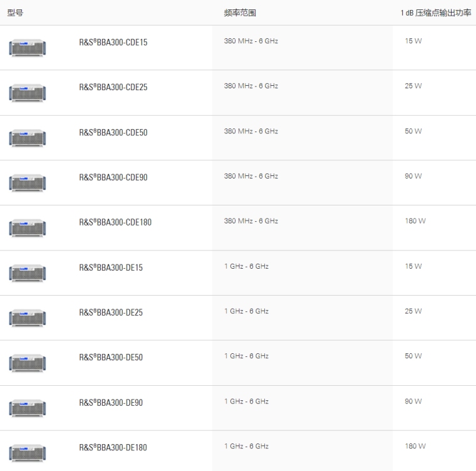Click the BBA300-DE50 amplifier image
The image size is (476, 471).
28,363
